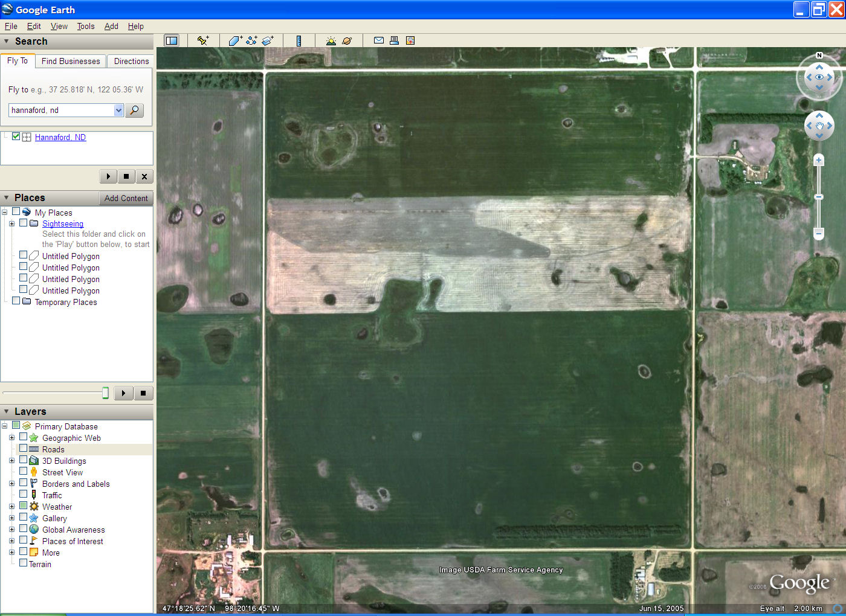The image size is (846, 616).
Task: Select the Add Path toolbar tool
Action: (x=251, y=40)
